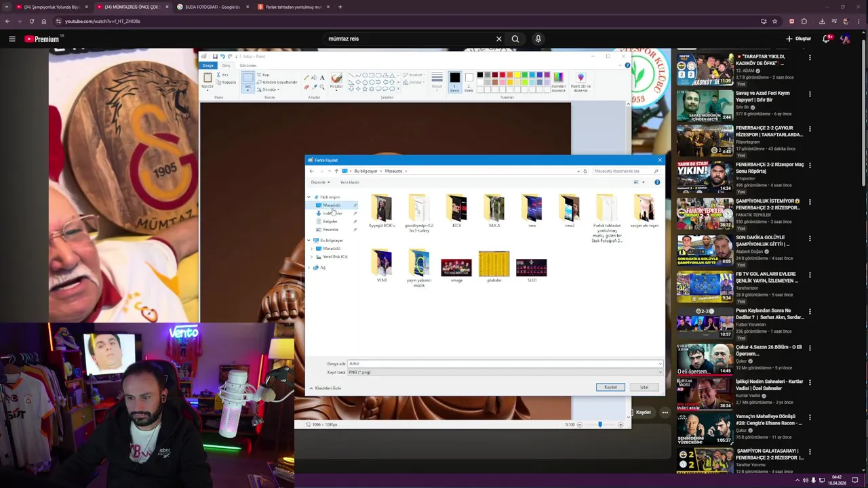Image resolution: width=868 pixels, height=488 pixels.
Task: Click the YouTube Oluştur button
Action: [x=799, y=39]
